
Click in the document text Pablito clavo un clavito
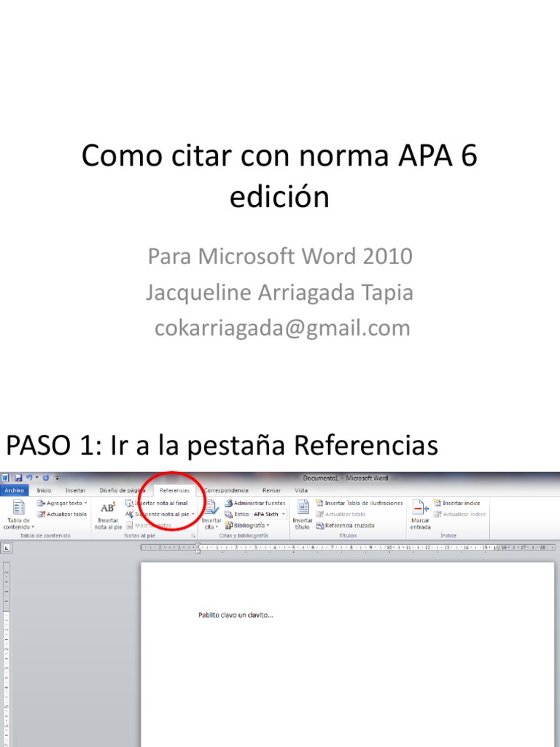tap(236, 615)
